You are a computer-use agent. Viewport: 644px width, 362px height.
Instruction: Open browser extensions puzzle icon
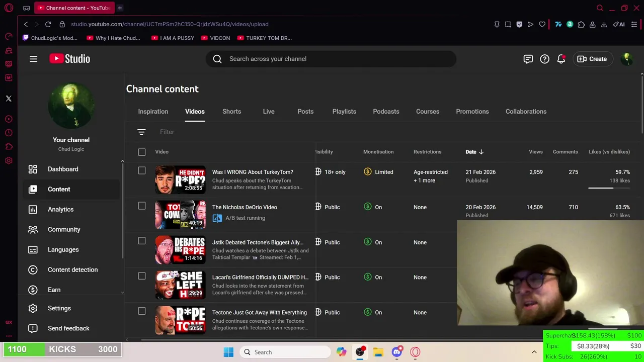[x=581, y=24]
